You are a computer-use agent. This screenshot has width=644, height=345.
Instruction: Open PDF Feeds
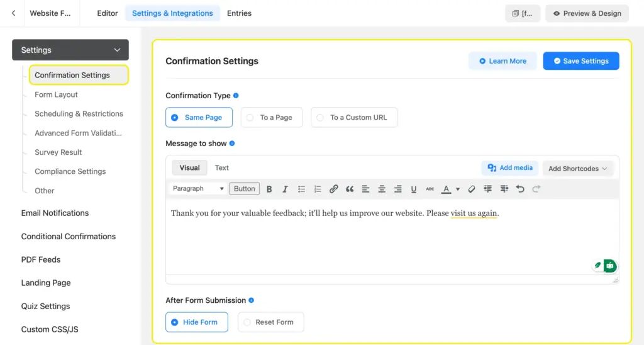[x=41, y=259]
